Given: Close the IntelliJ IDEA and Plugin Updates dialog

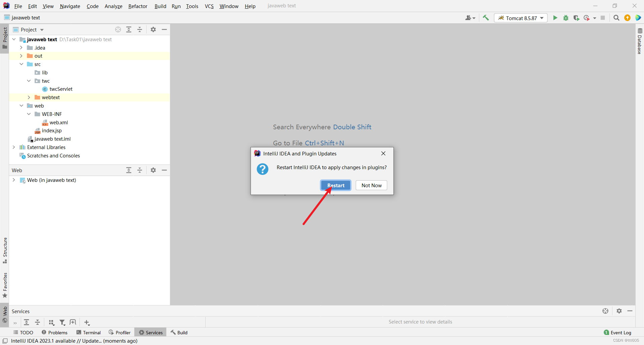Looking at the screenshot, I should point(383,153).
